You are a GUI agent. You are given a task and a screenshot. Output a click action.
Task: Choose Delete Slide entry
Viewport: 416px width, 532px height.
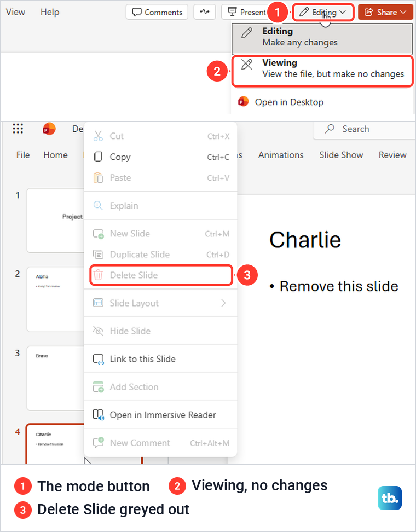pyautogui.click(x=161, y=275)
